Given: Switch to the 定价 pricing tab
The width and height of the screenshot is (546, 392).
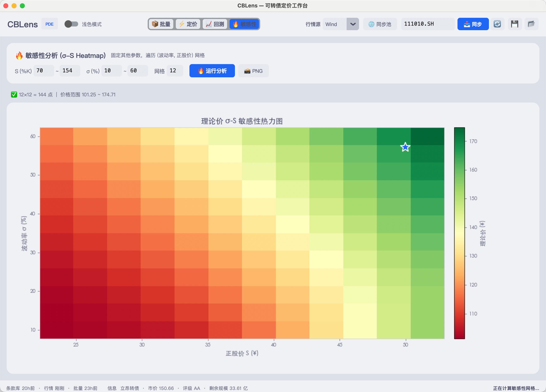Looking at the screenshot, I should pyautogui.click(x=188, y=24).
